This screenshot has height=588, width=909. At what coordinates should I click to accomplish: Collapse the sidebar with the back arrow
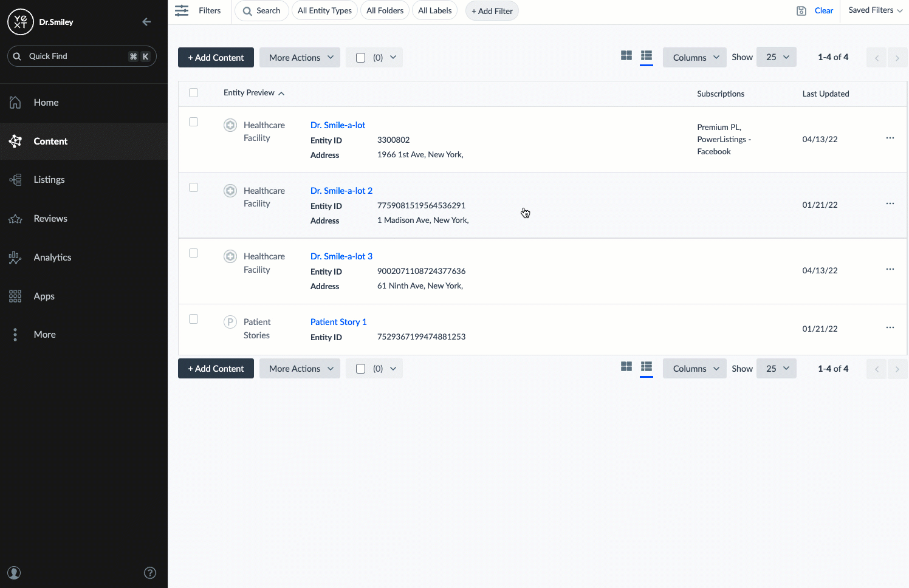click(146, 21)
